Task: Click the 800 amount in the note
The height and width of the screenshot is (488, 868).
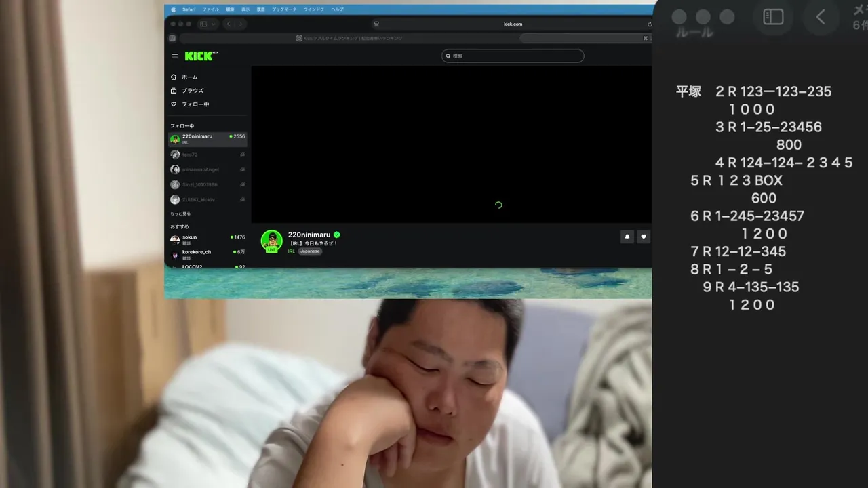Action: 789,144
